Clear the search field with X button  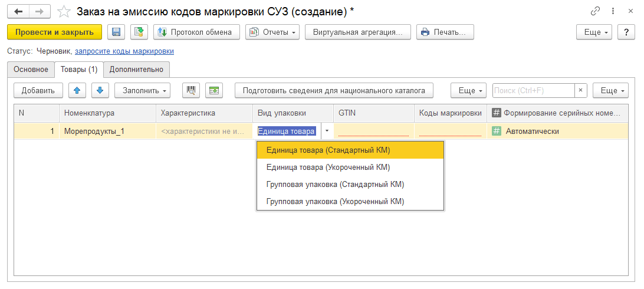[x=581, y=90]
